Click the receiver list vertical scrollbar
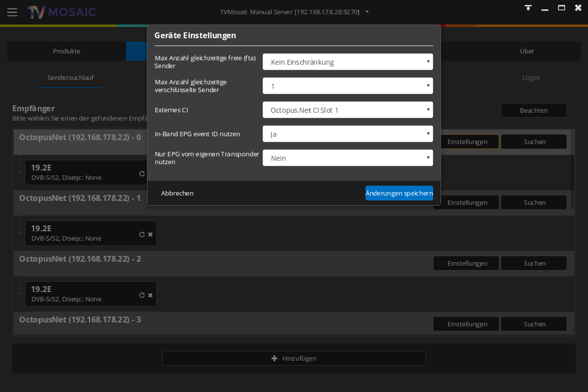 coord(573,169)
